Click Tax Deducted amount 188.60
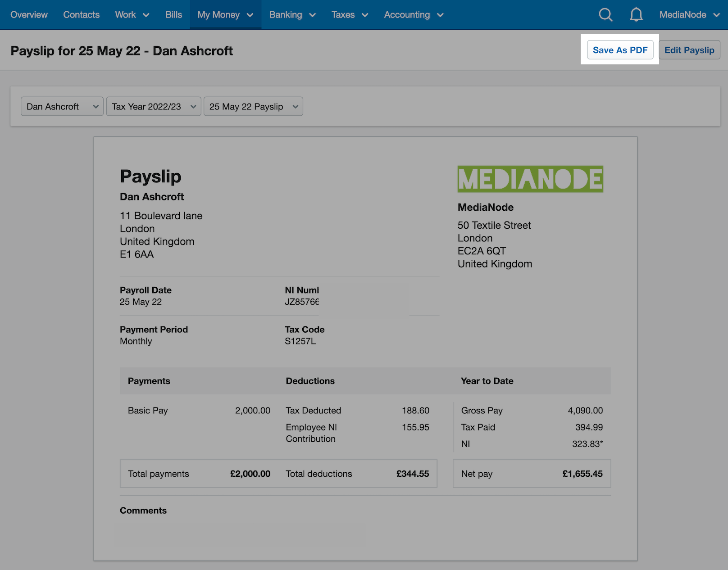728x570 pixels. point(415,411)
